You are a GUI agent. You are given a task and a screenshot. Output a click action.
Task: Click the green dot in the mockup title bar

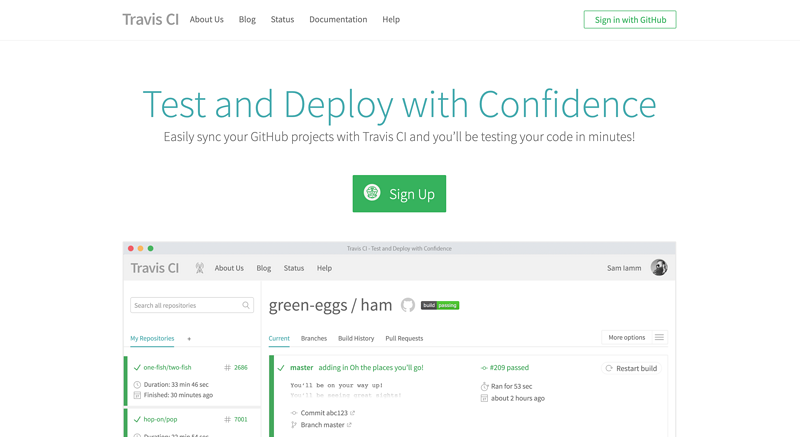(151, 248)
